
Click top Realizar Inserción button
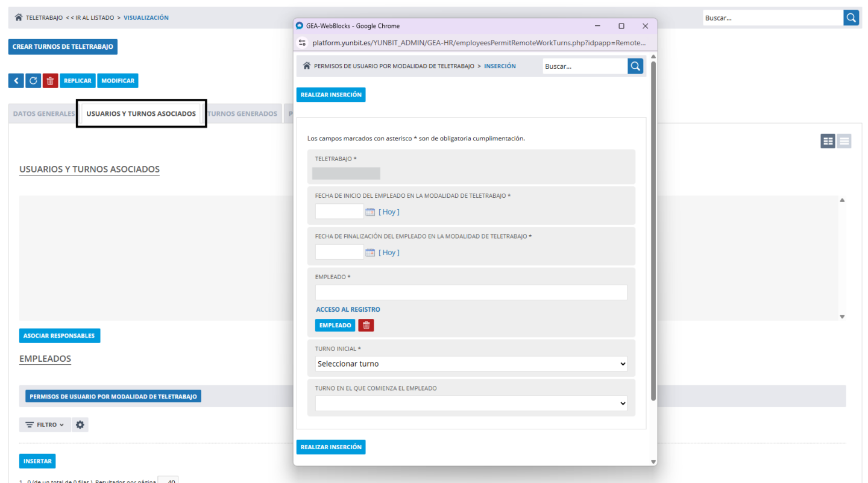coord(331,95)
